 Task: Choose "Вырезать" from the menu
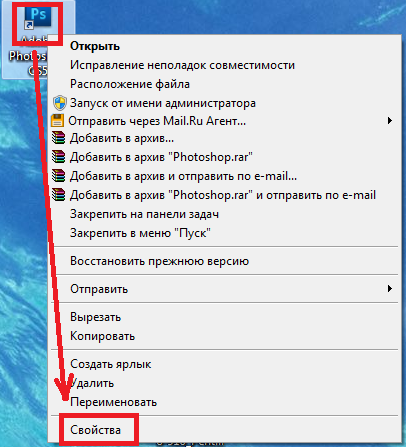click(95, 317)
